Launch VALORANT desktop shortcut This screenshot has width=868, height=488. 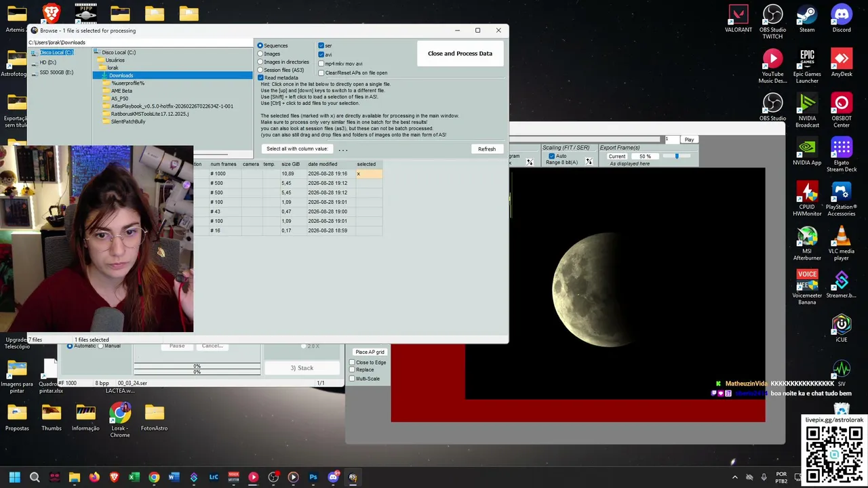(x=738, y=19)
